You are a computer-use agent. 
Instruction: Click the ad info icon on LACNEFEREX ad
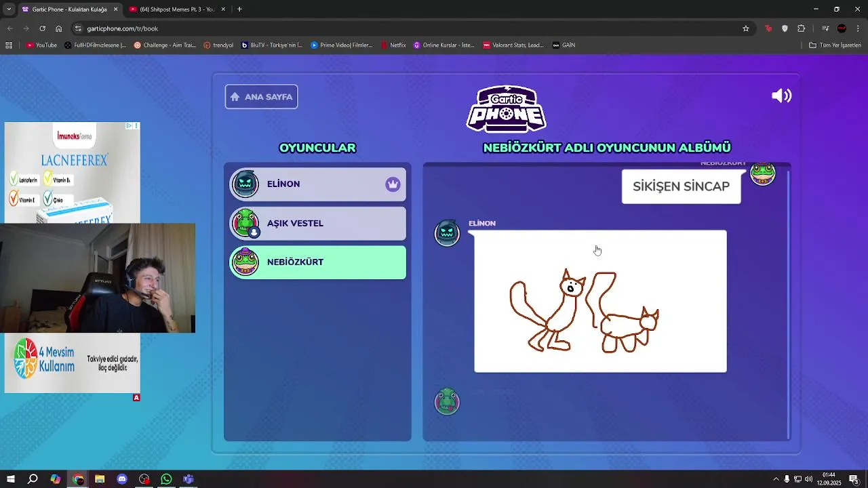point(129,126)
